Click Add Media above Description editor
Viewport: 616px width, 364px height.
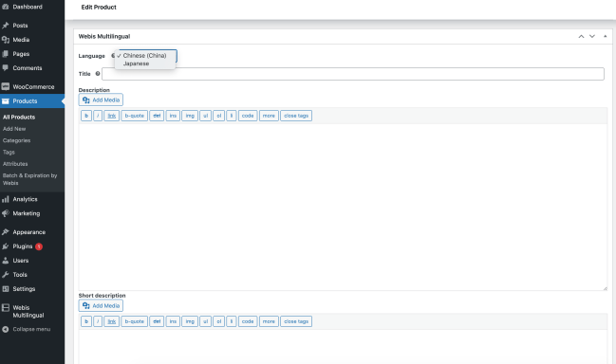click(101, 100)
